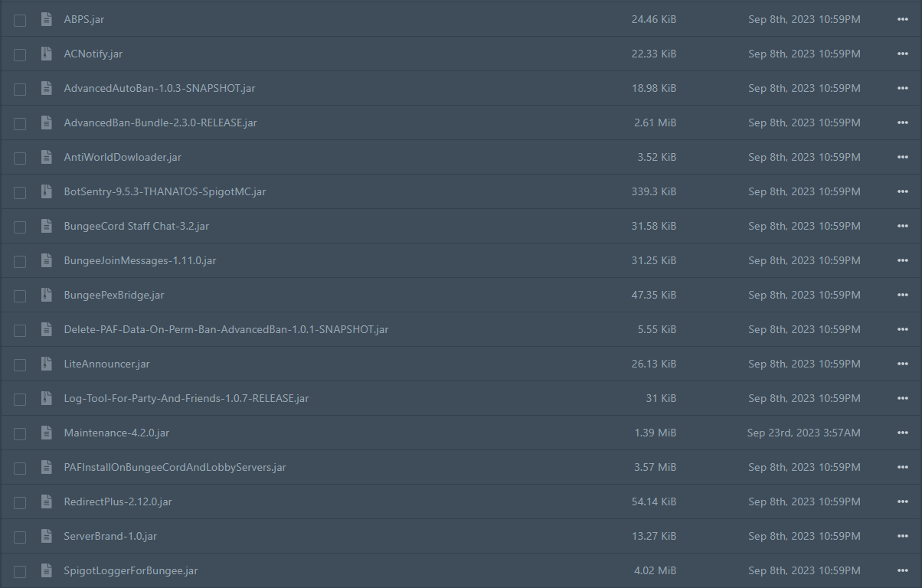Image resolution: width=922 pixels, height=588 pixels.
Task: Open the actions menu for Maintenance-4.2.0.jar
Action: click(x=902, y=433)
